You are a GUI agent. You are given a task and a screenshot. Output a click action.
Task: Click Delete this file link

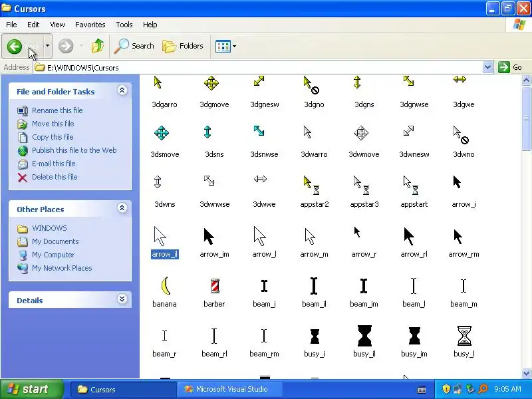tap(55, 177)
